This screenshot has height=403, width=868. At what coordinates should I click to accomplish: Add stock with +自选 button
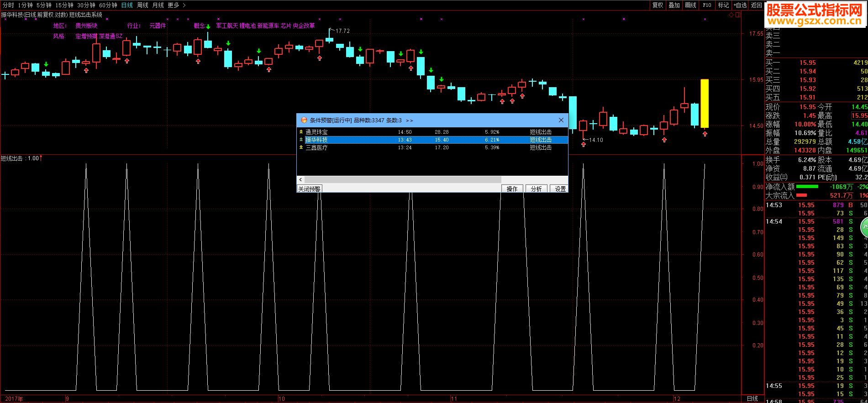(x=740, y=5)
